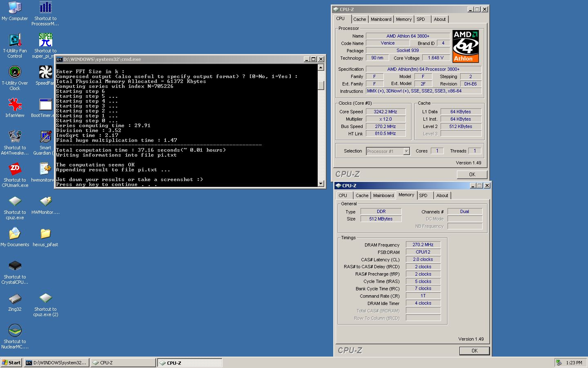Select Mainboard tab in bottom CPU-Z window

[383, 195]
